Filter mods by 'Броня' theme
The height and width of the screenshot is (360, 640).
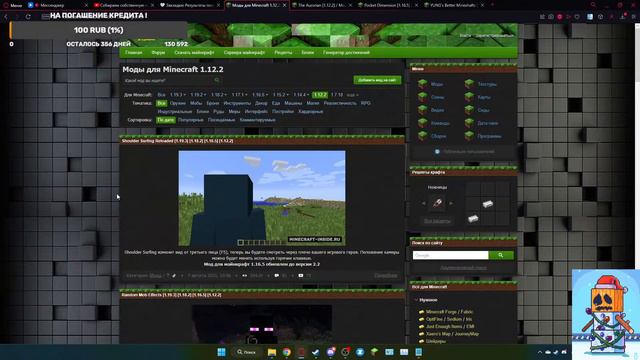212,103
